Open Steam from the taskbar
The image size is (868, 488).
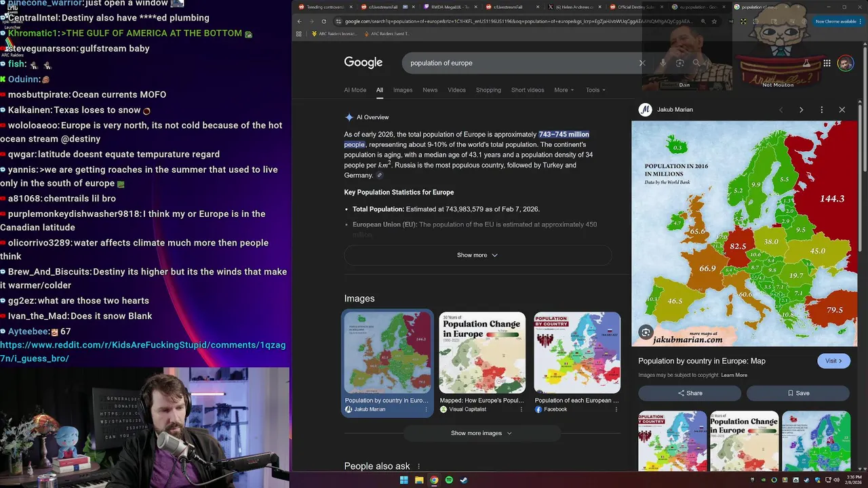464,480
